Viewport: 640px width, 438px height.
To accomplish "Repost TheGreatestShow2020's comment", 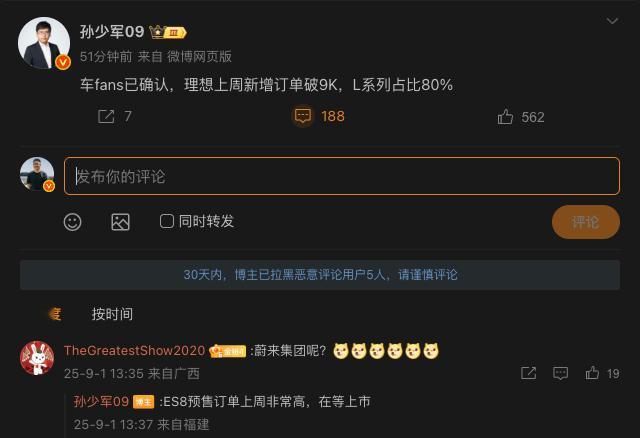I will click(x=529, y=373).
